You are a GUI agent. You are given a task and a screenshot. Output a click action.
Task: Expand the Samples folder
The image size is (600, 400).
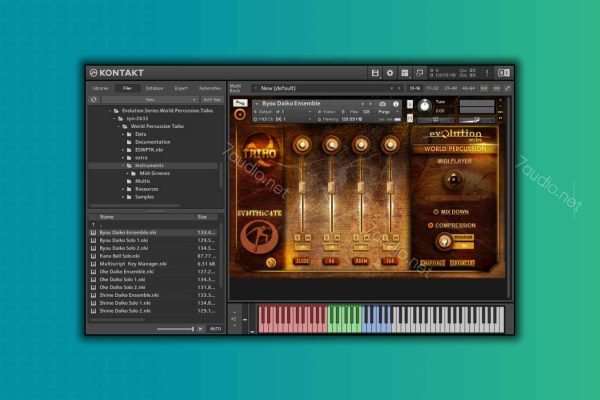pyautogui.click(x=123, y=197)
